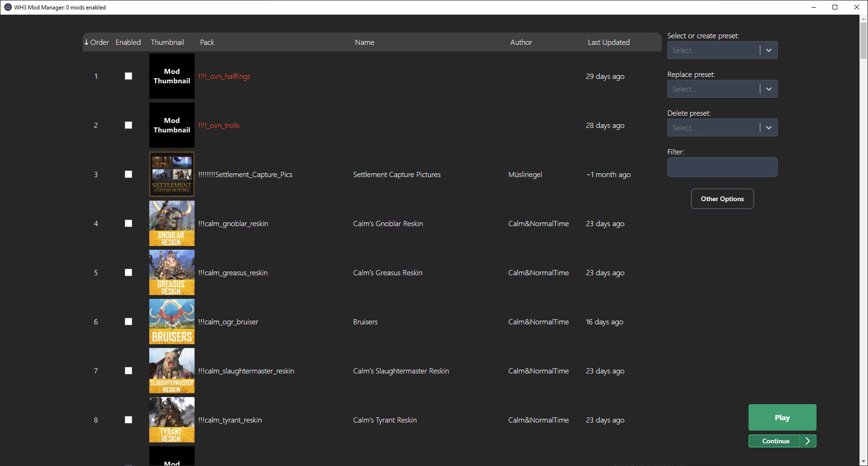868x466 pixels.
Task: Open the Replace preset dropdown
Action: (722, 89)
